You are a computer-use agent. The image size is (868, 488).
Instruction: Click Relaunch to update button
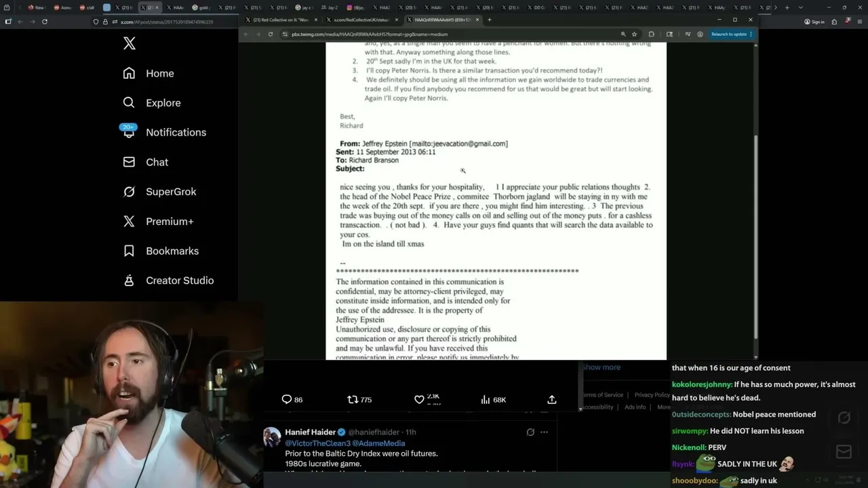pyautogui.click(x=729, y=34)
